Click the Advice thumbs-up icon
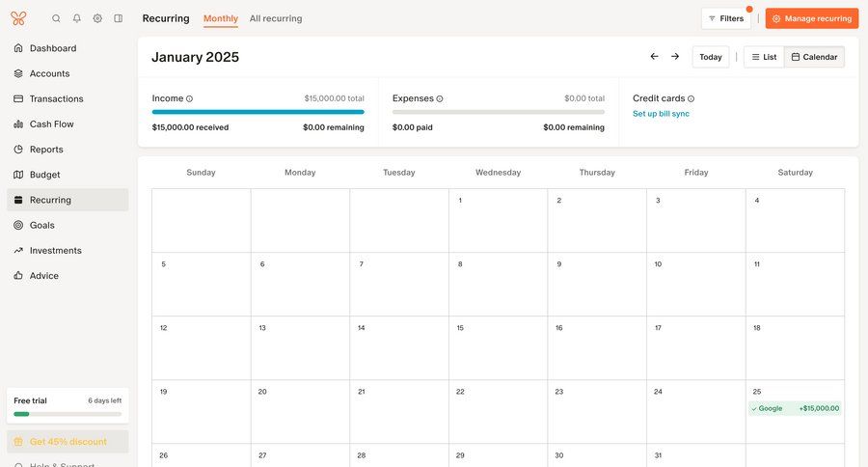The image size is (868, 467). click(x=18, y=275)
